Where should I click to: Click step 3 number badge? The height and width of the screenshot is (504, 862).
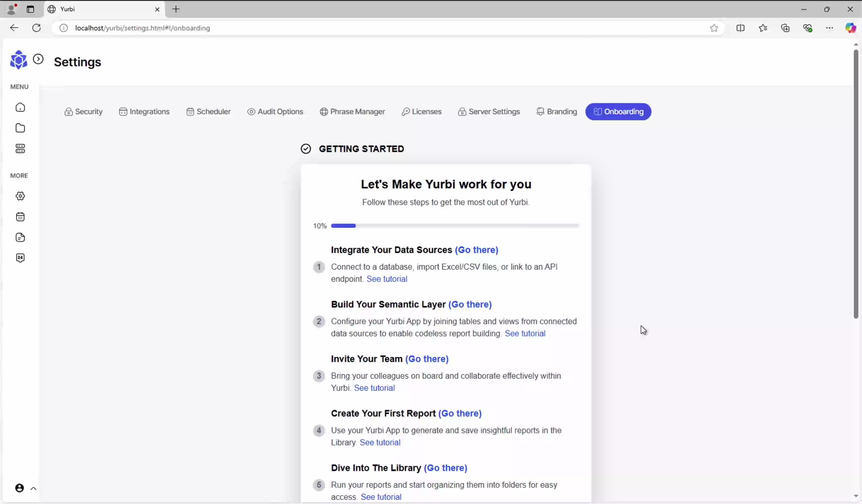tap(319, 376)
